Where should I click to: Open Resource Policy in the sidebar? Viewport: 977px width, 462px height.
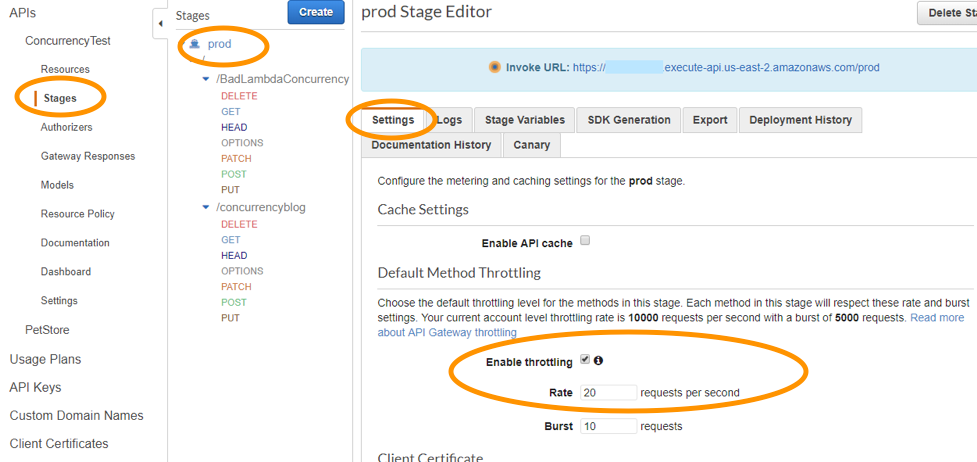[78, 214]
